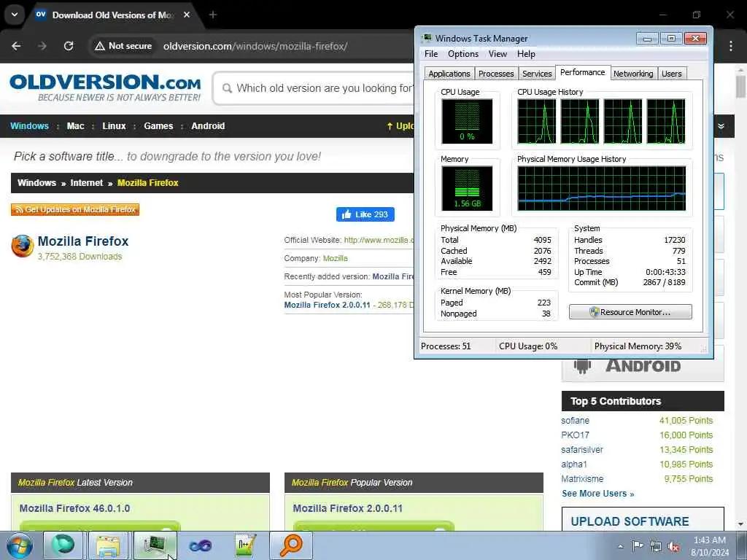Open the Mozilla company link
747x560 pixels.
pos(336,259)
